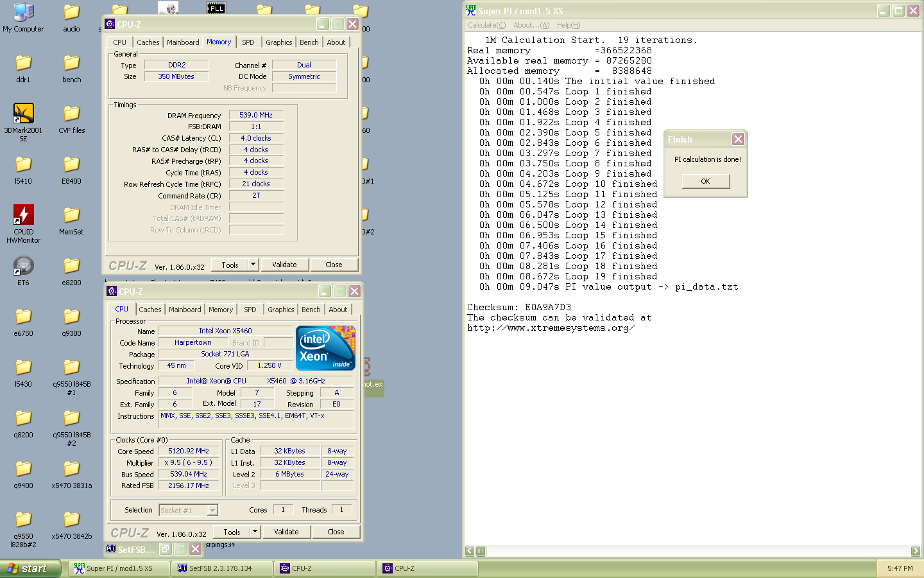Image resolution: width=924 pixels, height=578 pixels.
Task: Restore the SetFSB minimized window
Action: [166, 549]
